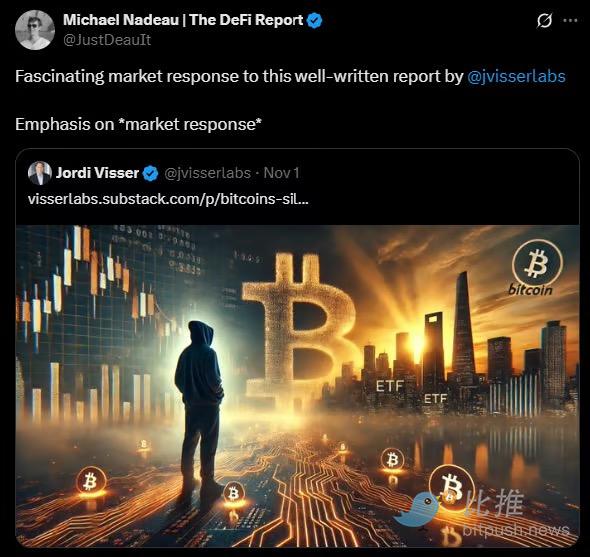Click the bitpush.news watermark text

pyautogui.click(x=515, y=530)
